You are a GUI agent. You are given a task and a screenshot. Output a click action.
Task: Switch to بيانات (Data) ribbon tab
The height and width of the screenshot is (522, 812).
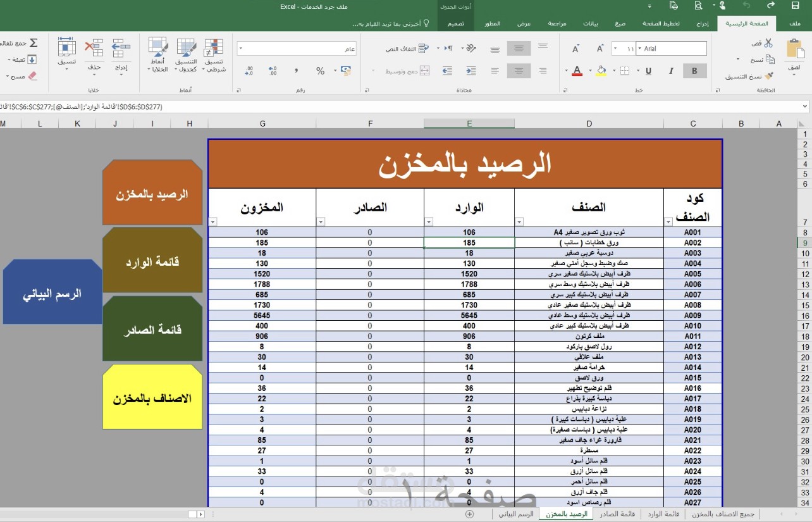pos(591,24)
